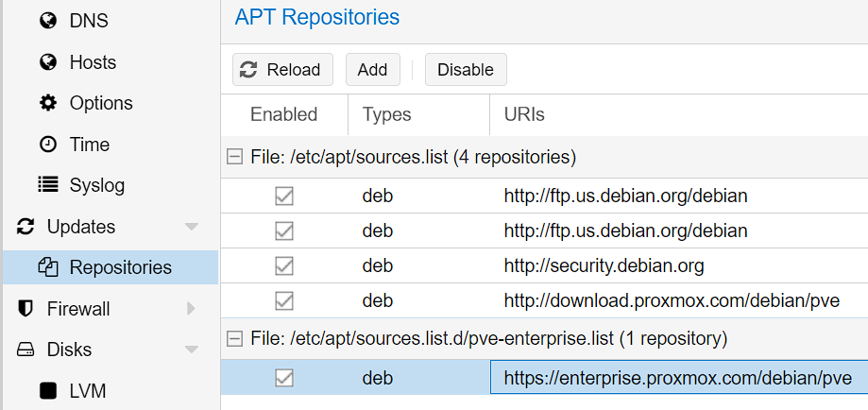
Task: Select https://enterprise.proxmox.com/debian/pve URI cell
Action: [x=679, y=378]
